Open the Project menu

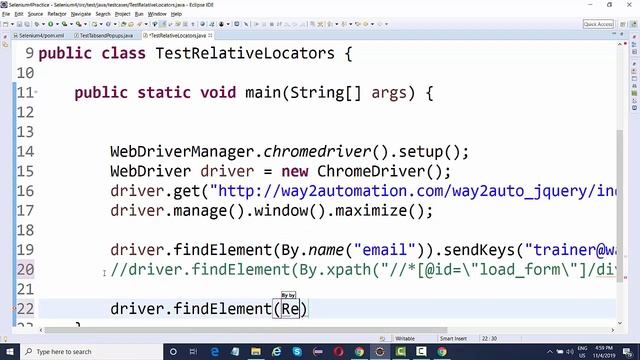[x=122, y=14]
